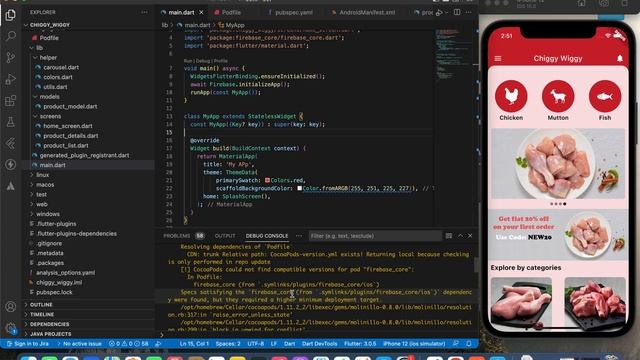
Task: Tap the notification bell in simulator app
Action: click(x=620, y=59)
